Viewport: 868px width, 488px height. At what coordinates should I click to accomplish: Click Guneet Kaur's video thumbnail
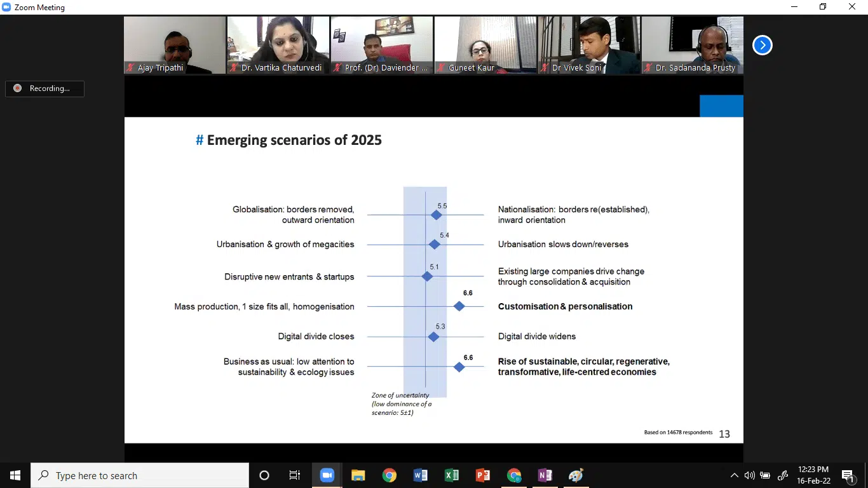pyautogui.click(x=485, y=45)
